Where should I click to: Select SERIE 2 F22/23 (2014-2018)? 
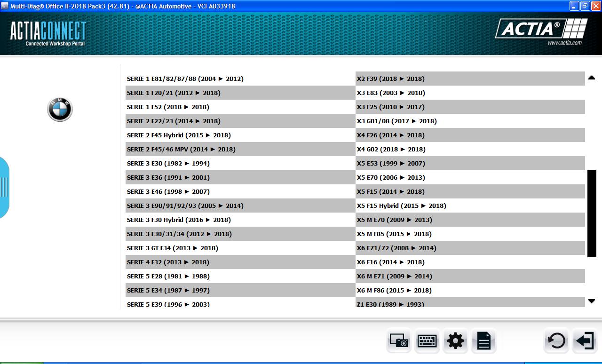click(240, 121)
